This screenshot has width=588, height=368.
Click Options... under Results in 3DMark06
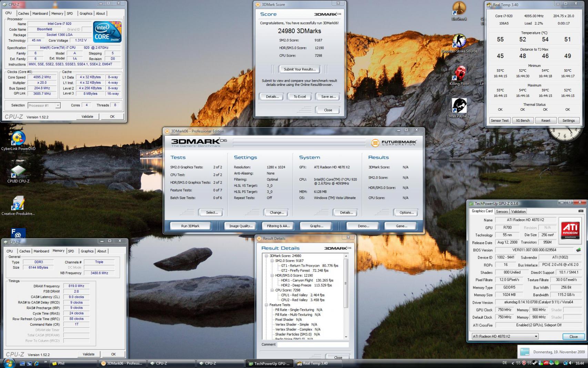click(x=406, y=212)
